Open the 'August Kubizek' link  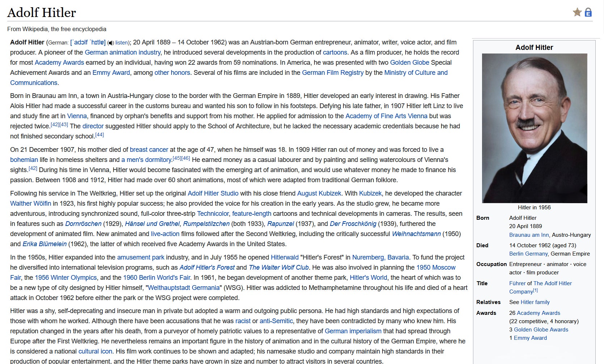[x=319, y=193]
